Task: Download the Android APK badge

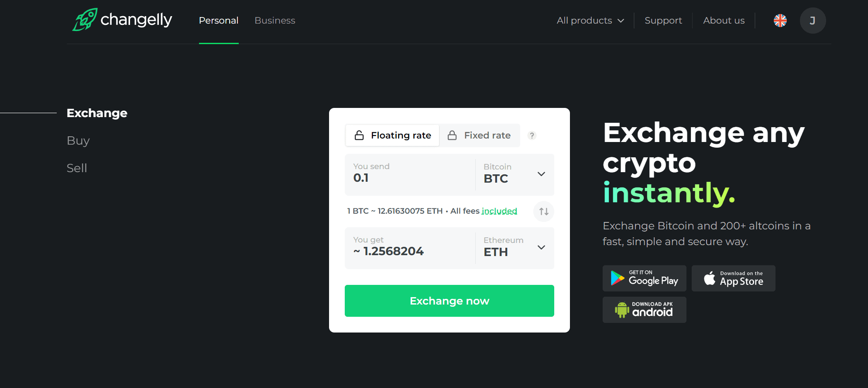Action: pyautogui.click(x=644, y=310)
